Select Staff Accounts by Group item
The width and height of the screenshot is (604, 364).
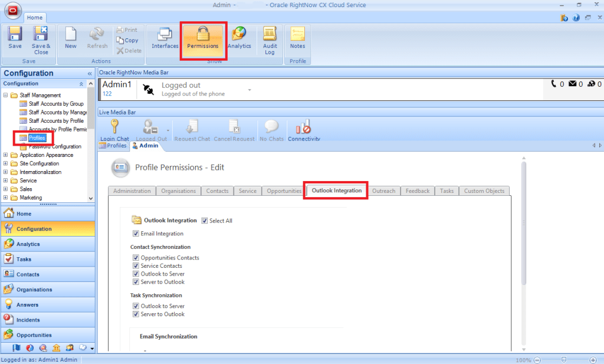(56, 104)
